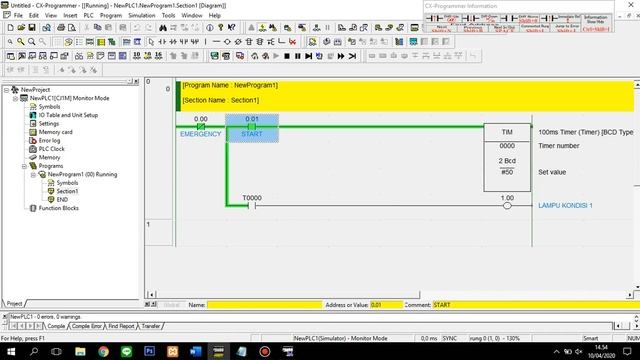Image resolution: width=640 pixels, height=360 pixels.
Task: Select the START contact 0.01
Action: pyautogui.click(x=252, y=128)
